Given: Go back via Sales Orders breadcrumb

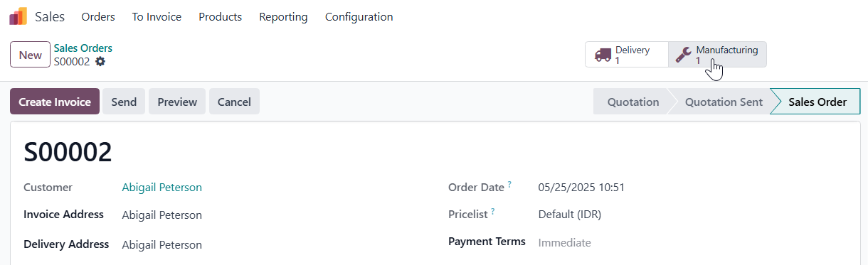Looking at the screenshot, I should click(83, 48).
